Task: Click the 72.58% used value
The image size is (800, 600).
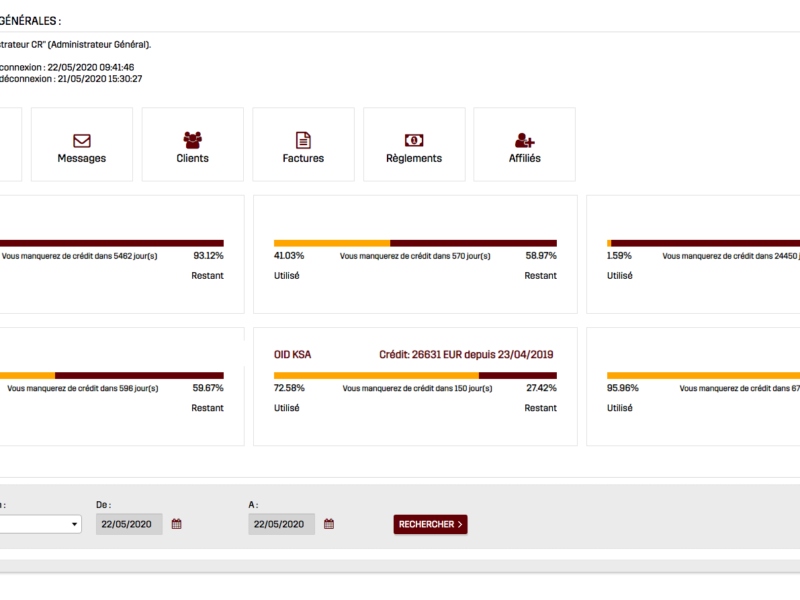Action: coord(289,388)
